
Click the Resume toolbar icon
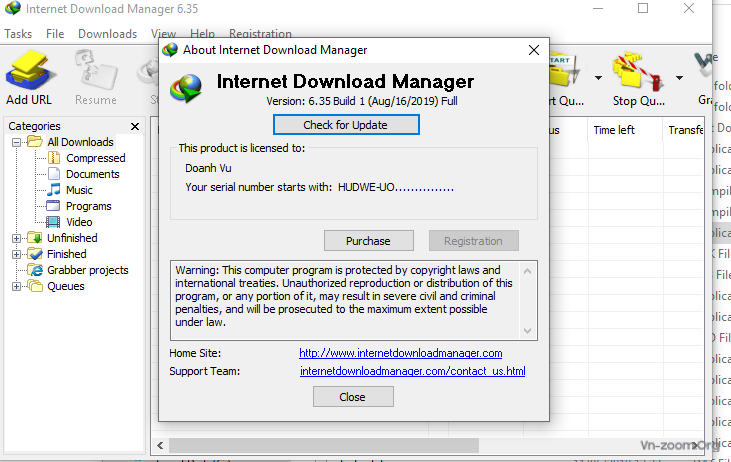click(95, 70)
